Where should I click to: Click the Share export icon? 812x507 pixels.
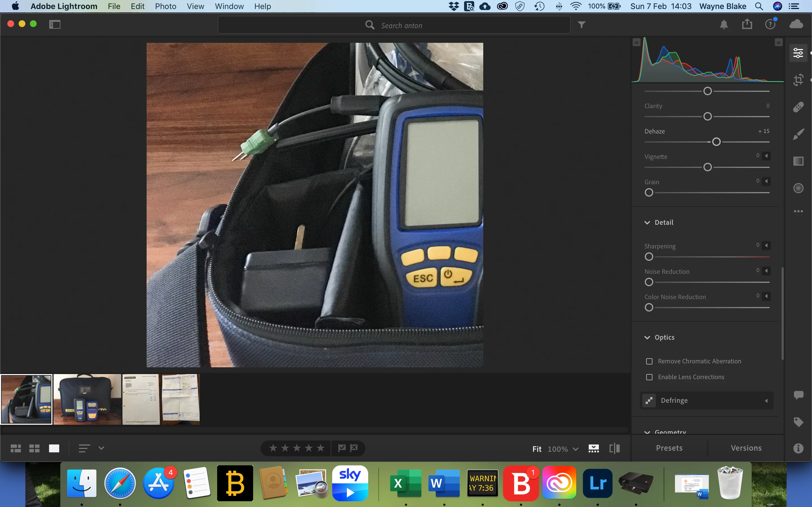point(747,24)
